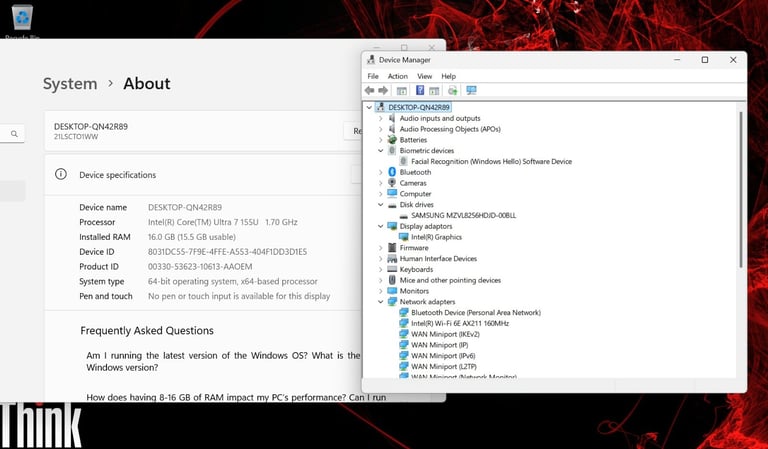This screenshot has height=449, width=768.
Task: Go to System breadcrumb in Settings
Action: 70,83
